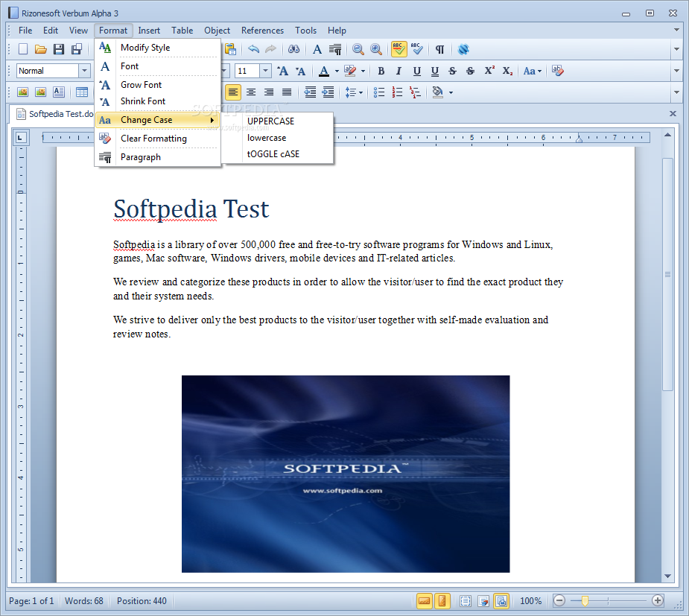Center the text alignment
This screenshot has height=616, width=689.
click(251, 92)
